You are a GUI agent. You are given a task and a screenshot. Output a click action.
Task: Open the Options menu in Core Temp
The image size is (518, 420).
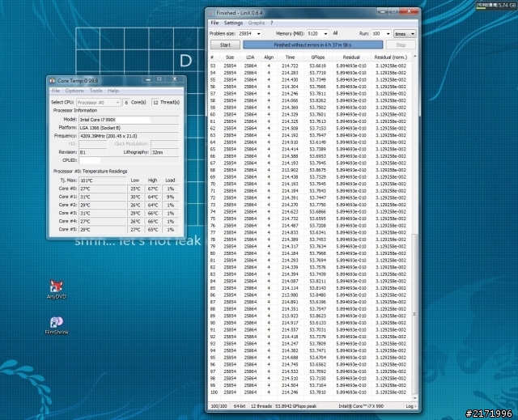tap(74, 91)
